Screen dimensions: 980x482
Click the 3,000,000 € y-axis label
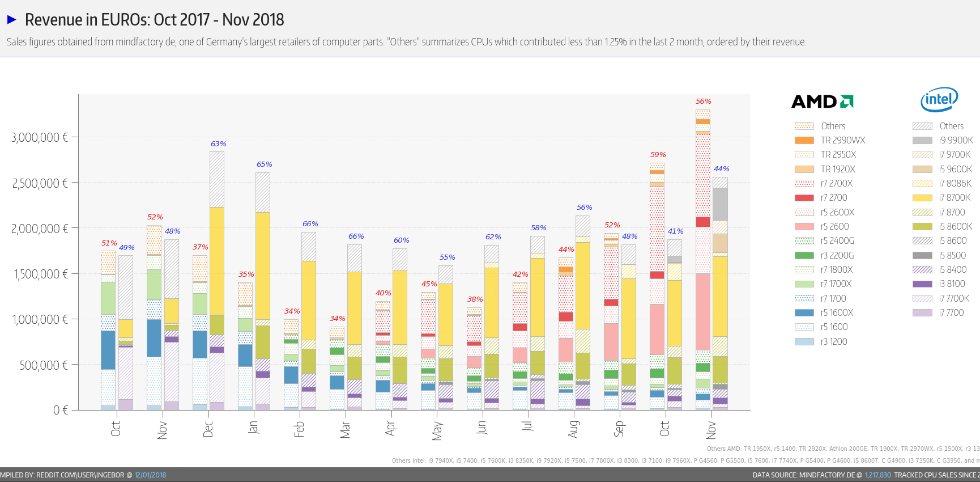(40, 137)
